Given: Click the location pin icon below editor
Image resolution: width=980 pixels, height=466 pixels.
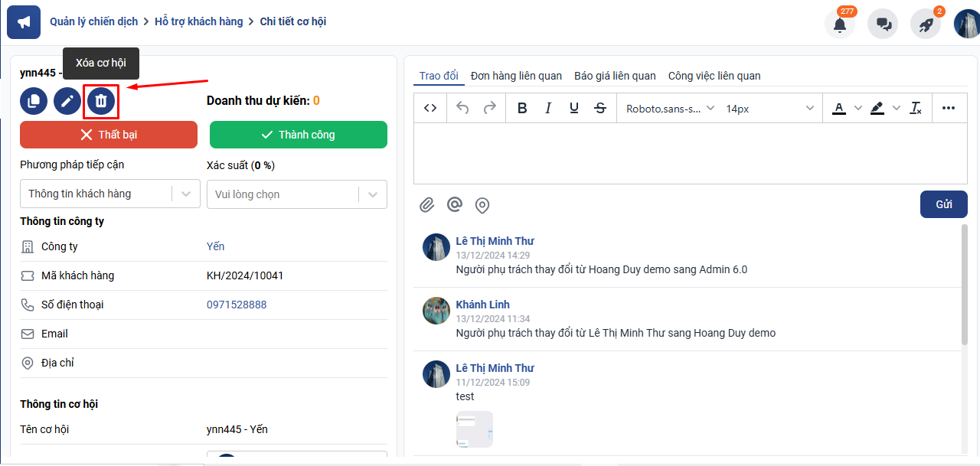Looking at the screenshot, I should tap(482, 205).
